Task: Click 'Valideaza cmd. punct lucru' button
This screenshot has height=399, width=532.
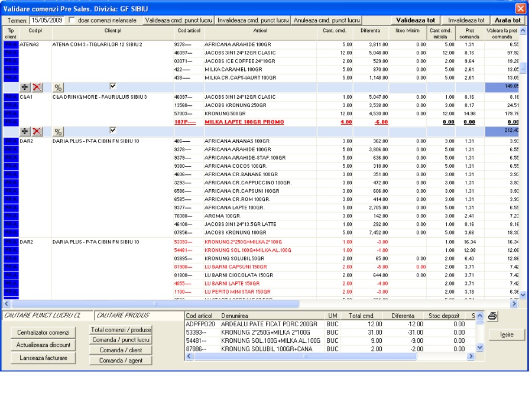Action: (x=179, y=20)
